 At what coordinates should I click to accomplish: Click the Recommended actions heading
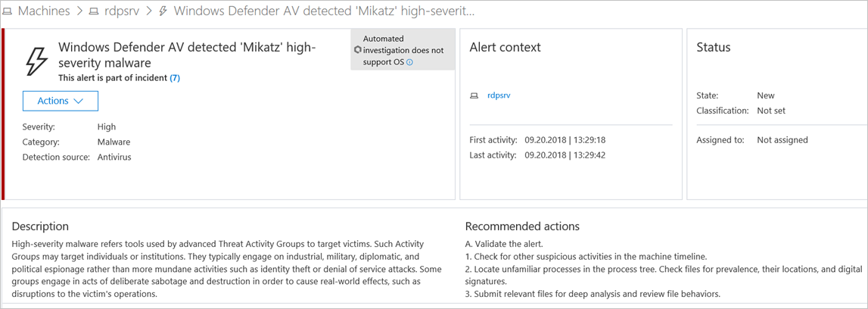click(x=522, y=226)
